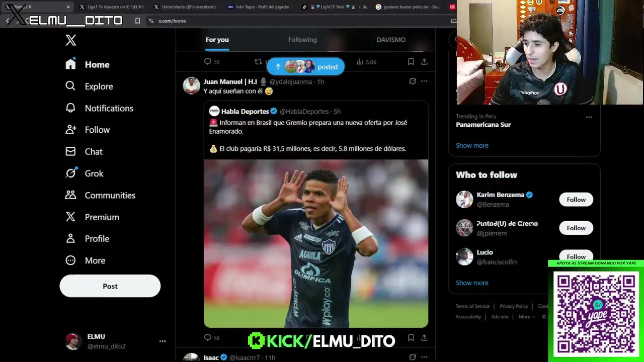
Task: Open Grok from the sidebar
Action: (84, 173)
